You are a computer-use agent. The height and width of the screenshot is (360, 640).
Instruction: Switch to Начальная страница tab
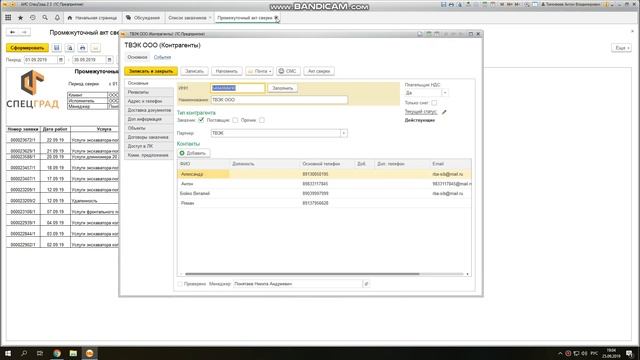click(92, 18)
